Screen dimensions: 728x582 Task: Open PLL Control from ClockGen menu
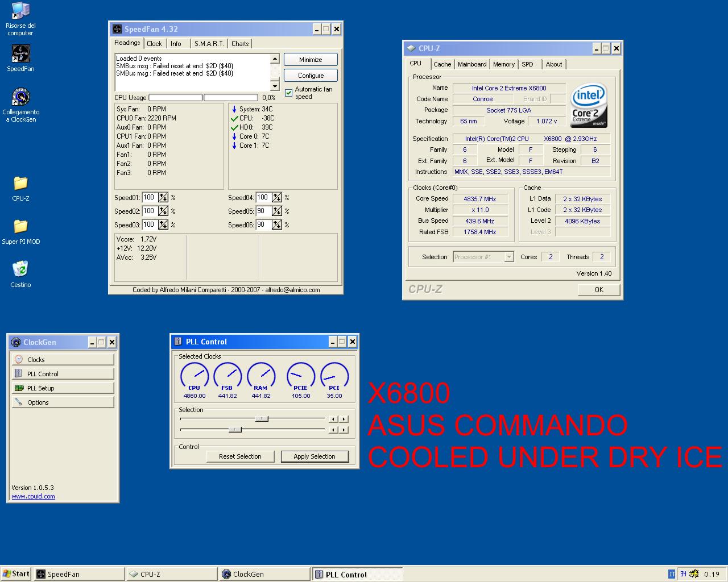click(63, 374)
